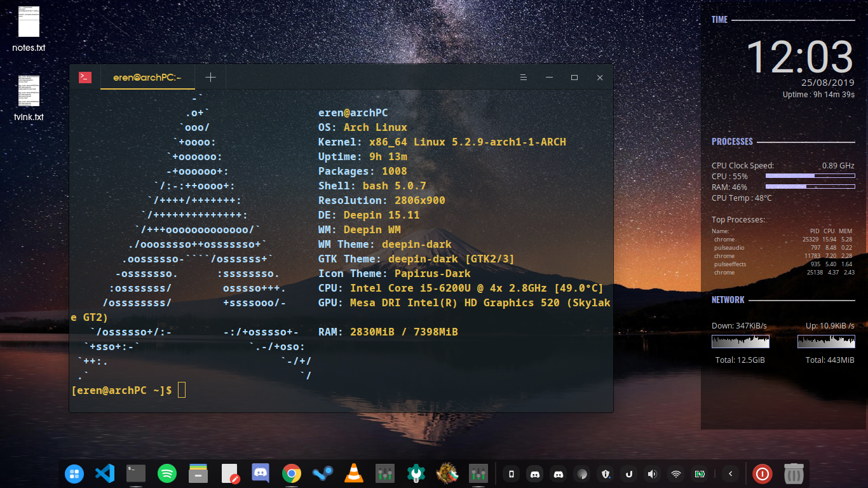This screenshot has height=488, width=868.
Task: Click the 12:03 clock display
Action: coord(799,57)
